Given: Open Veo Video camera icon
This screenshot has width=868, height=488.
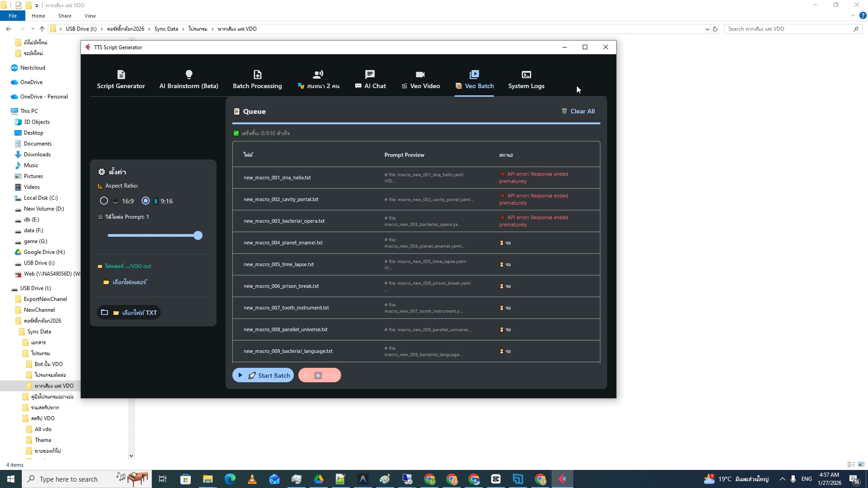Looking at the screenshot, I should (420, 74).
